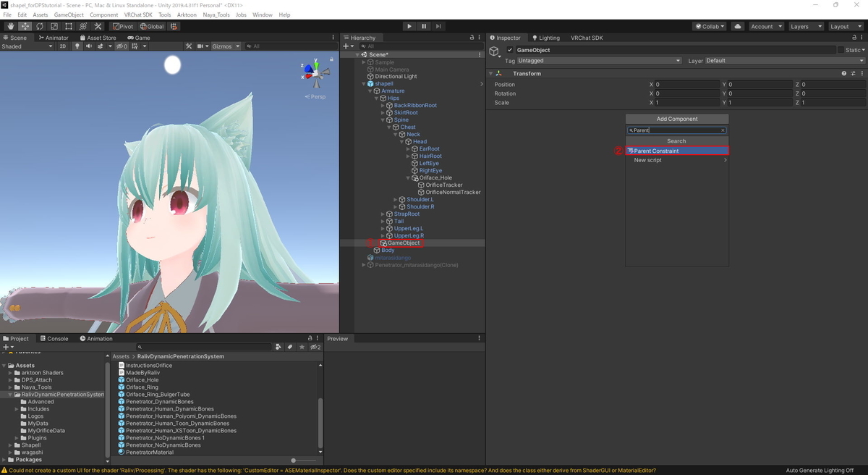Click the Add Component button
The height and width of the screenshot is (475, 868).
[676, 118]
